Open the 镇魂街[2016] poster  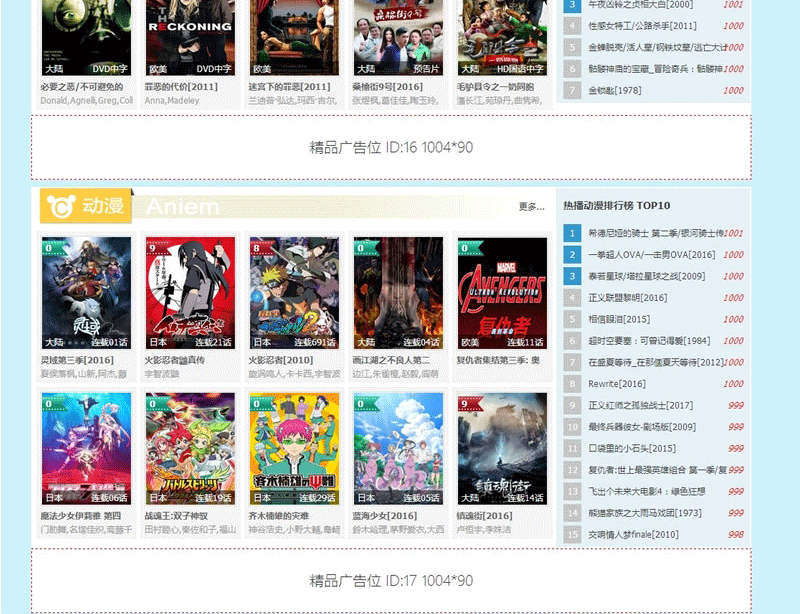503,449
